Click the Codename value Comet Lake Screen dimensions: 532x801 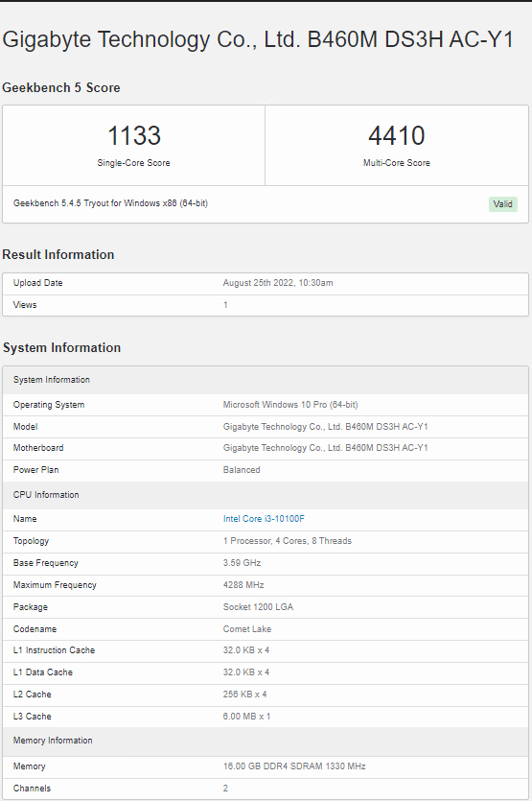[247, 629]
